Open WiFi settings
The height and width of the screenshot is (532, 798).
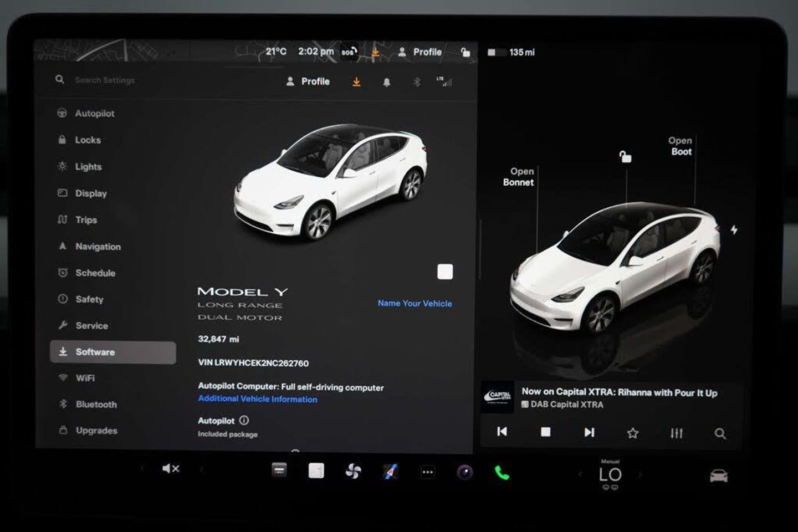76,378
